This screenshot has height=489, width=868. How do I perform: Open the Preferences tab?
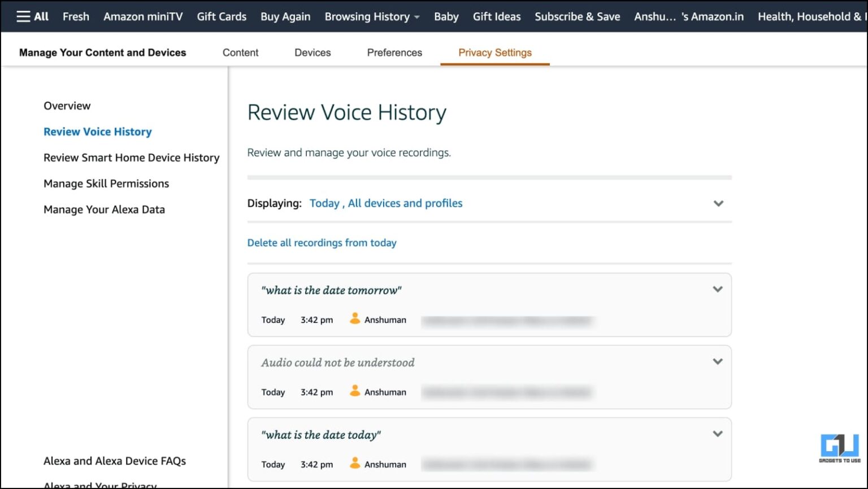(394, 53)
